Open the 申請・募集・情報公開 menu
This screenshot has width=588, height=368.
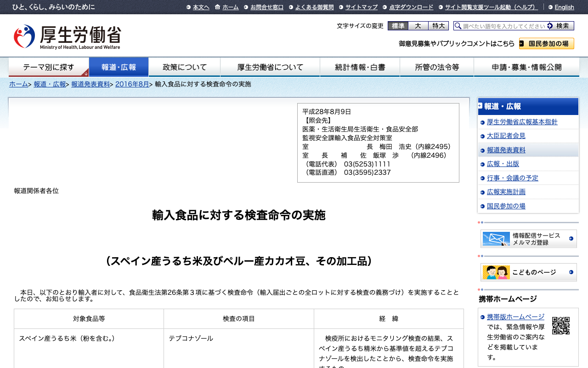tap(526, 67)
